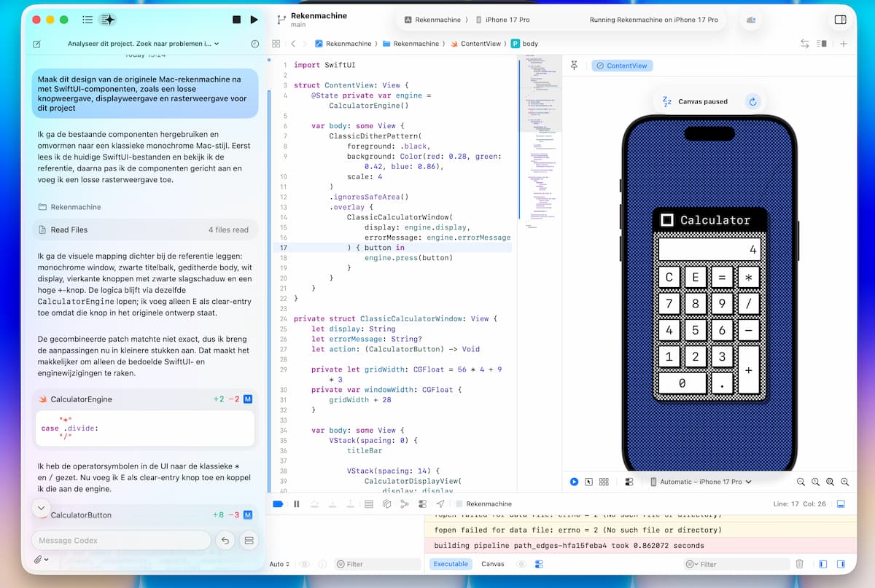Open the related items grid menu

pyautogui.click(x=276, y=44)
